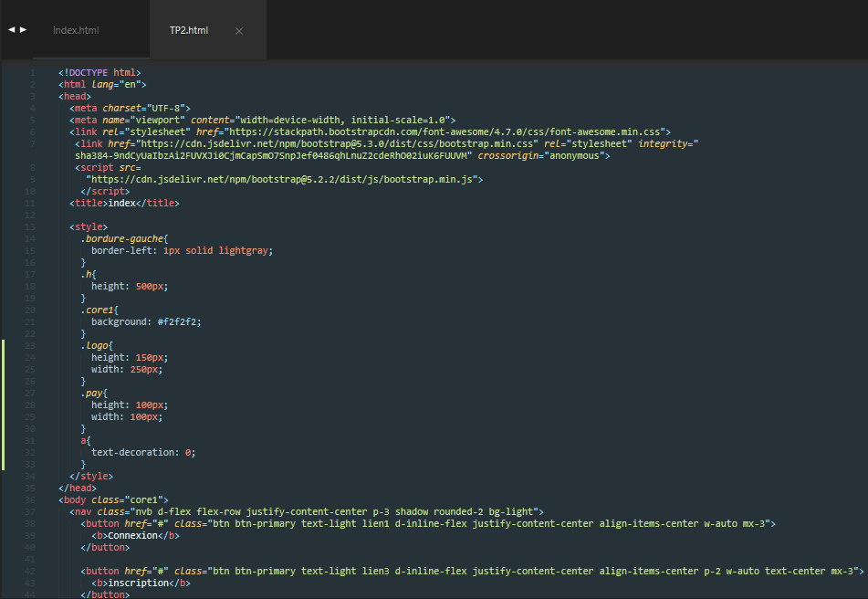This screenshot has width=868, height=599.
Task: Close the TP2.html tab
Action: point(239,31)
